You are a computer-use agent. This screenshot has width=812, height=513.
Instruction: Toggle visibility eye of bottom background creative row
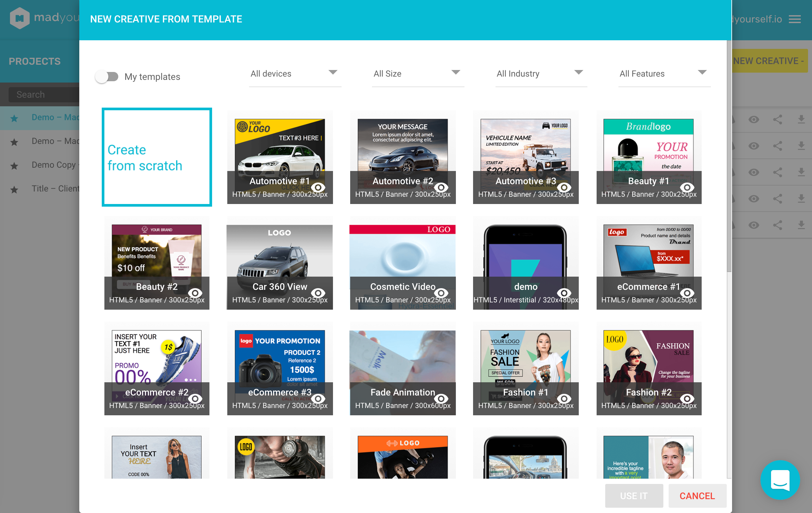754,225
